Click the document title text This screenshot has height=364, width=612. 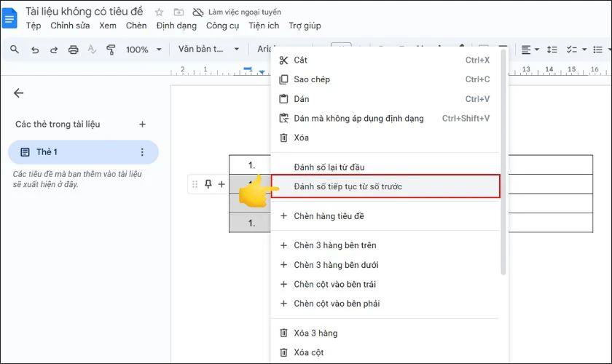[85, 12]
